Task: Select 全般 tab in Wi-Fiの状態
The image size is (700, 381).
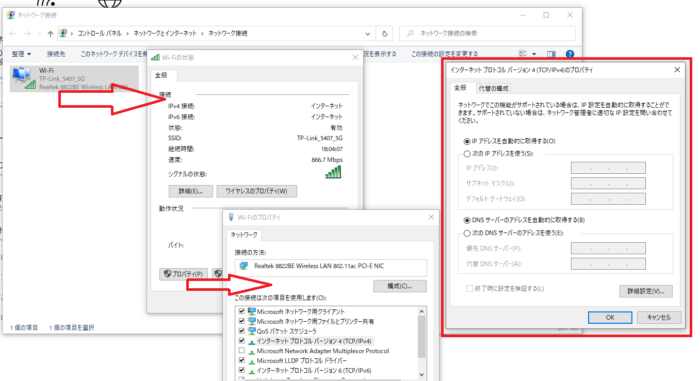Action: tap(161, 75)
